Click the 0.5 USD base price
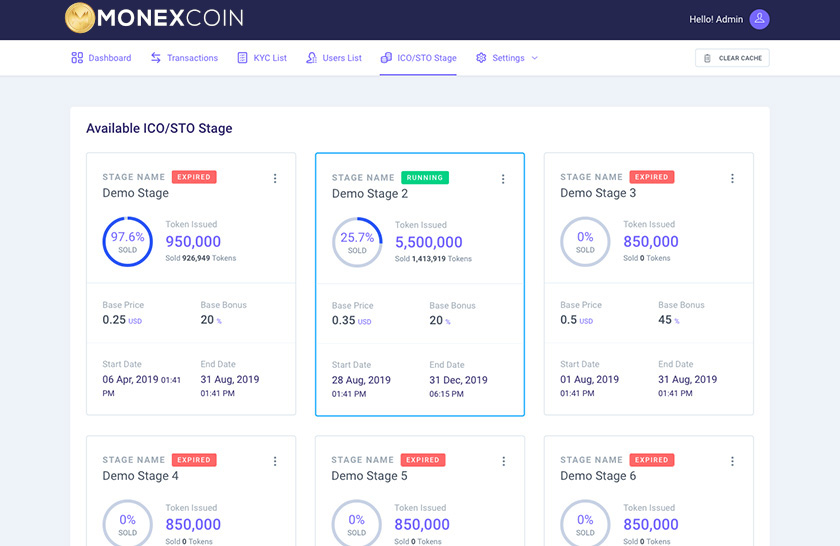This screenshot has height=546, width=840. click(576, 320)
